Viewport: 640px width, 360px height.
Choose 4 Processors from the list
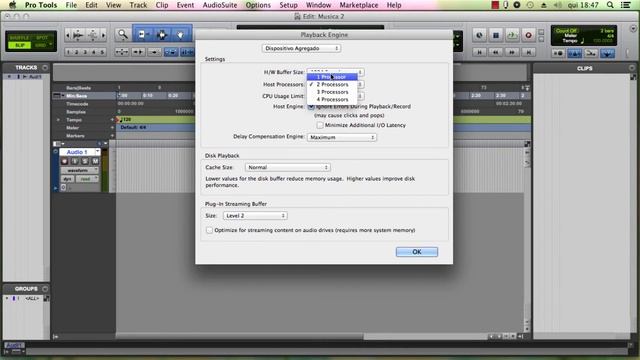(332, 99)
